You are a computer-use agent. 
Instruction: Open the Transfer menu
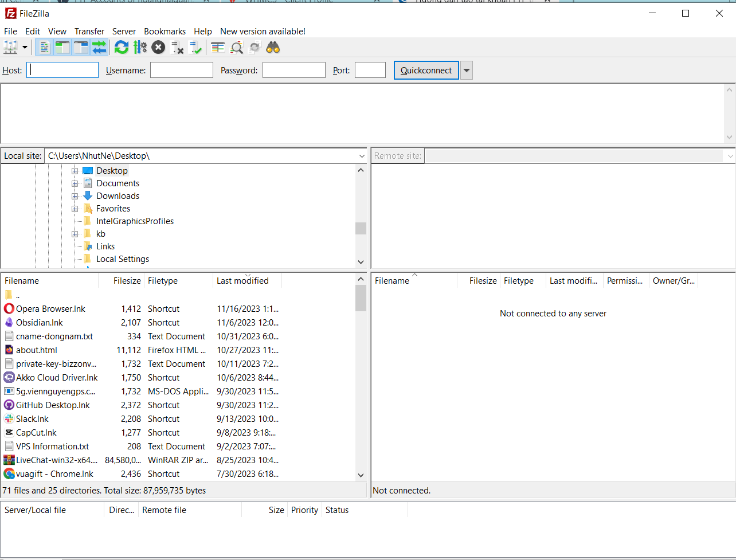pos(89,32)
